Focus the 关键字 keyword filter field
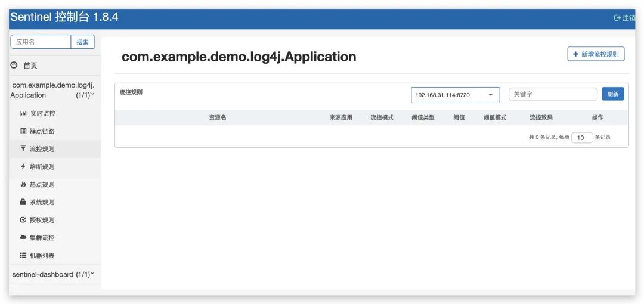Viewport: 644px width, 304px height. (553, 94)
